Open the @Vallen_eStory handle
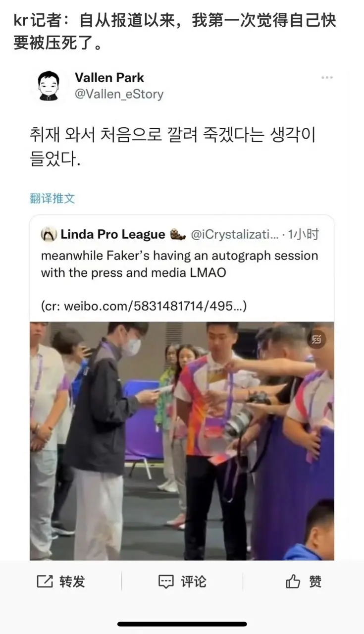This screenshot has height=634, width=364. point(119,94)
